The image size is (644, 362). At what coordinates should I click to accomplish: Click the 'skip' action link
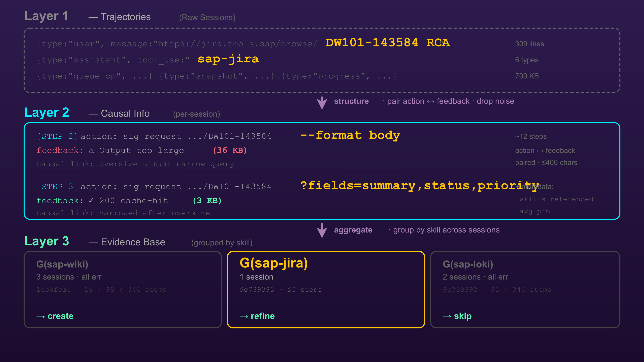pos(463,317)
